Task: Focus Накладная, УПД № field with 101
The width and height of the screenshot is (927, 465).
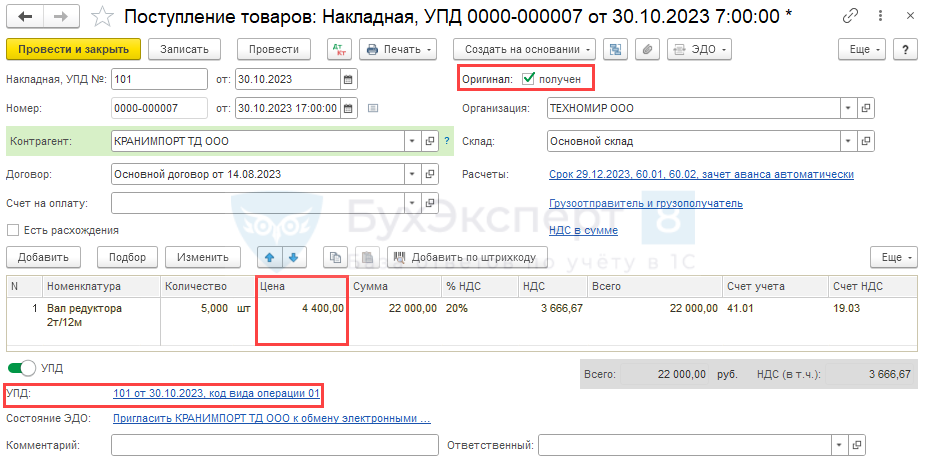Action: coord(160,79)
